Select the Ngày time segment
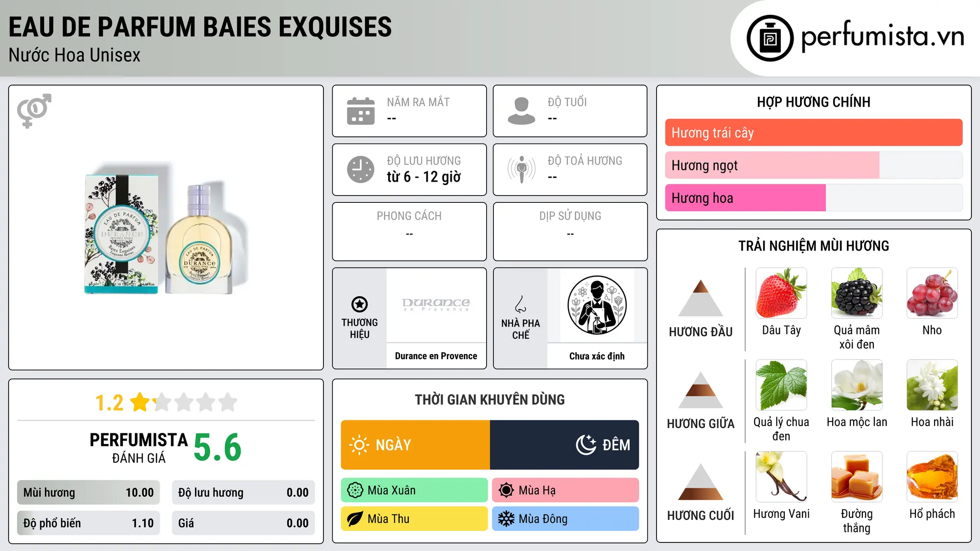This screenshot has width=980, height=551. click(415, 445)
